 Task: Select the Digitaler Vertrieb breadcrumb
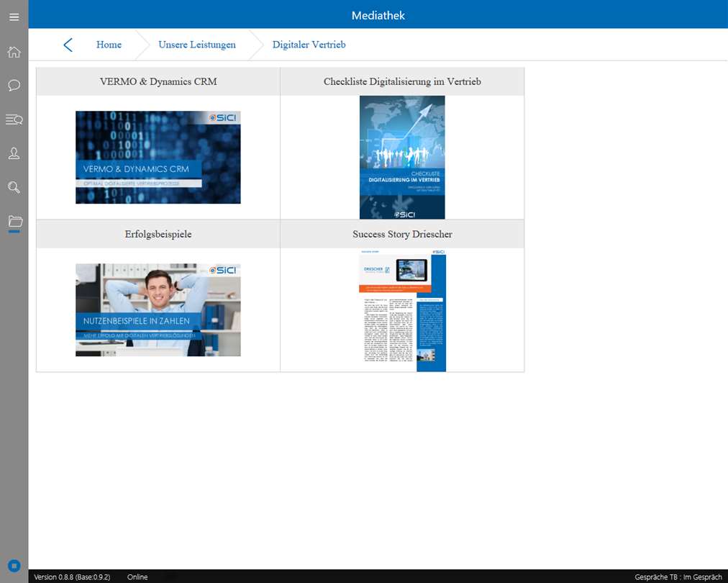click(309, 45)
